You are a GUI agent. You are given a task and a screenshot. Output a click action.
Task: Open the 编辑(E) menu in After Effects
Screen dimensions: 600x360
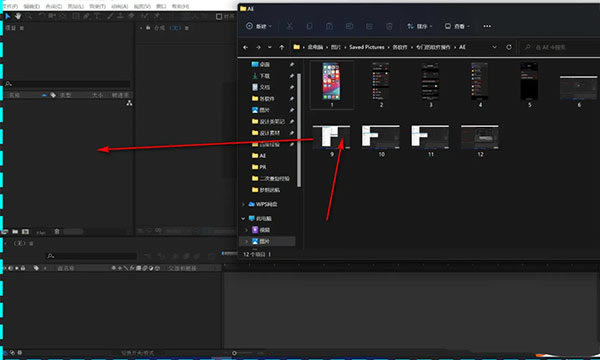click(32, 6)
